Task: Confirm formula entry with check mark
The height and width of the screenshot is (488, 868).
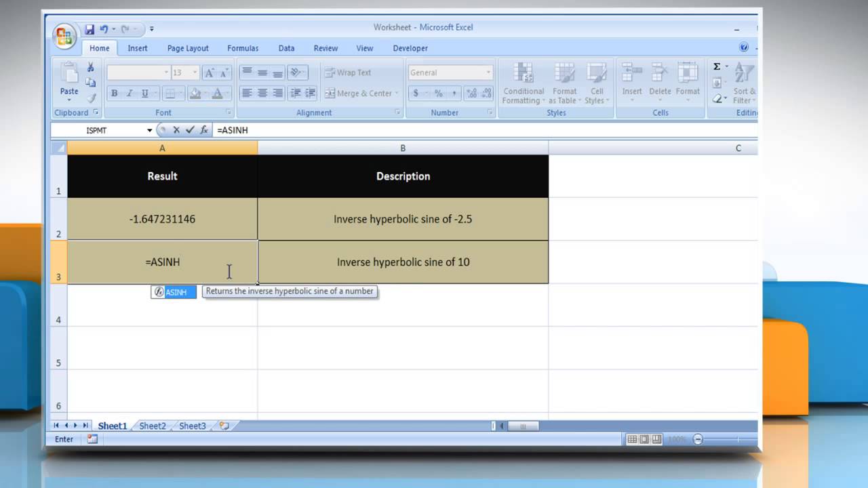Action: click(x=190, y=130)
